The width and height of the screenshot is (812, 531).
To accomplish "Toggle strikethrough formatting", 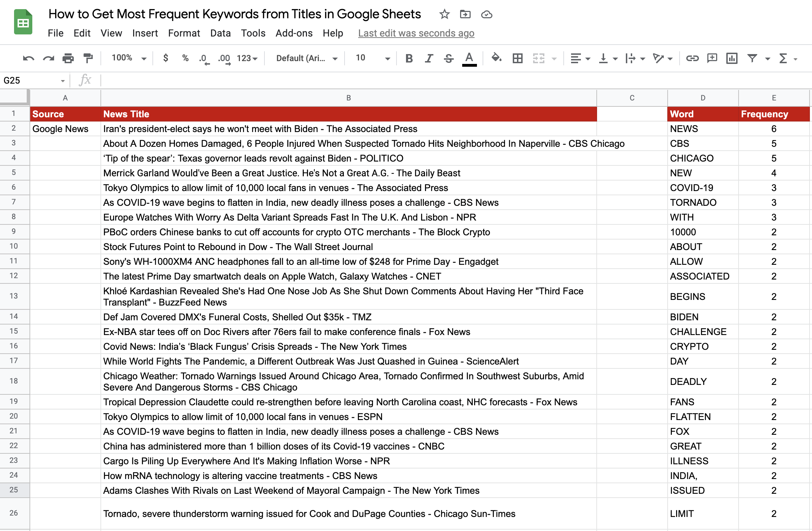I will point(448,58).
